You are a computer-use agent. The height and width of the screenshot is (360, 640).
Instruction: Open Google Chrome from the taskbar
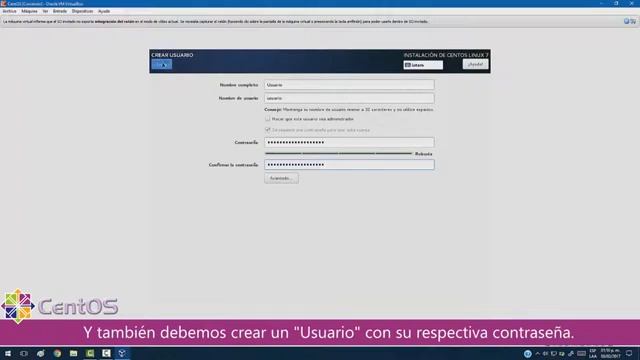point(57,353)
